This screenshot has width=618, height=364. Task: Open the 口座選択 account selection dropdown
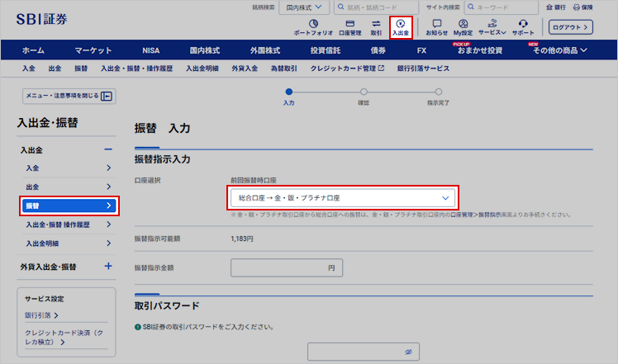click(x=343, y=198)
